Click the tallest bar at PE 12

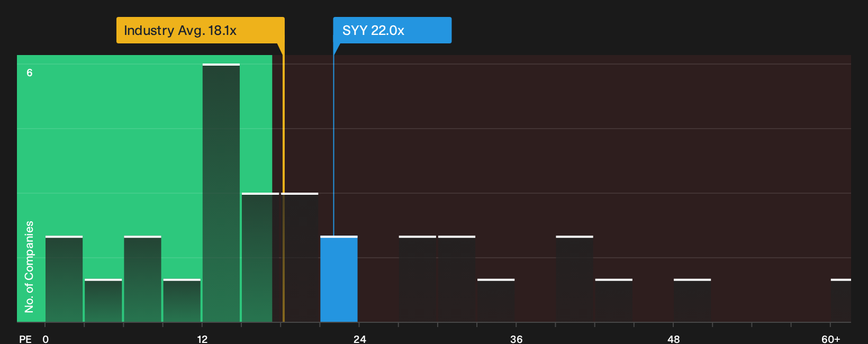pos(221,193)
